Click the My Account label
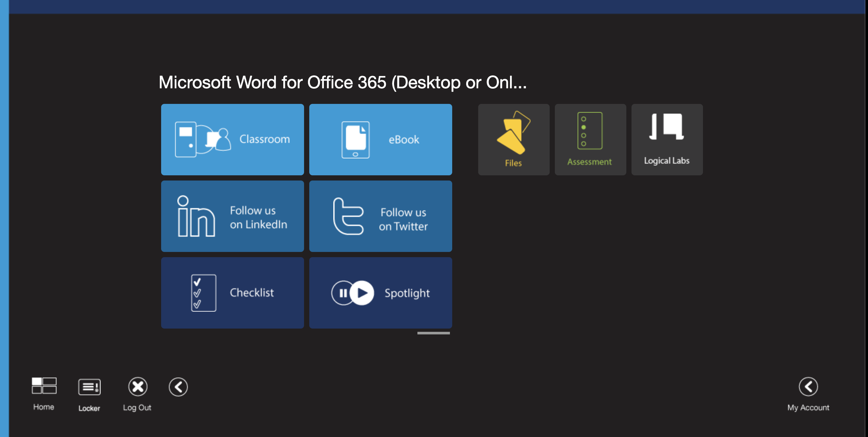This screenshot has width=868, height=437. (x=808, y=408)
